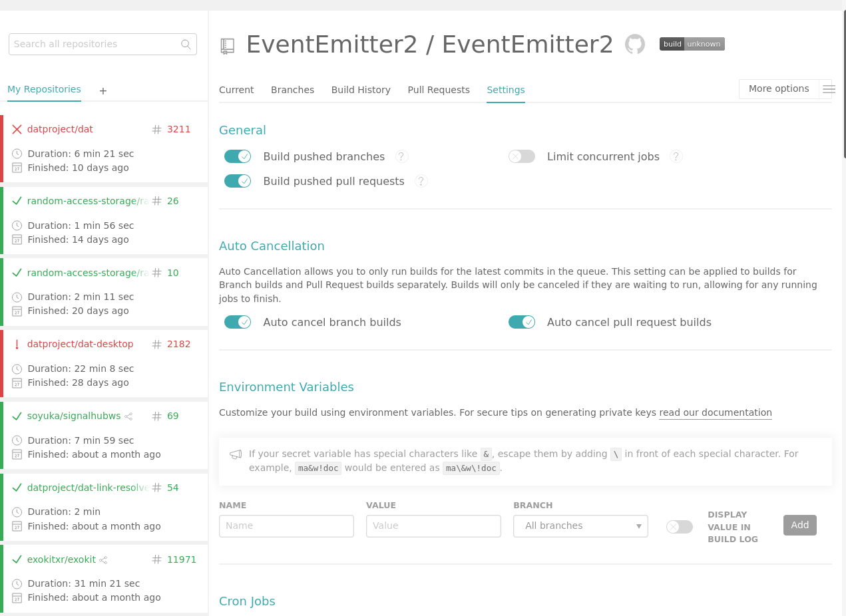Enable the Limit concurrent jobs toggle
The width and height of the screenshot is (846, 616).
(521, 156)
